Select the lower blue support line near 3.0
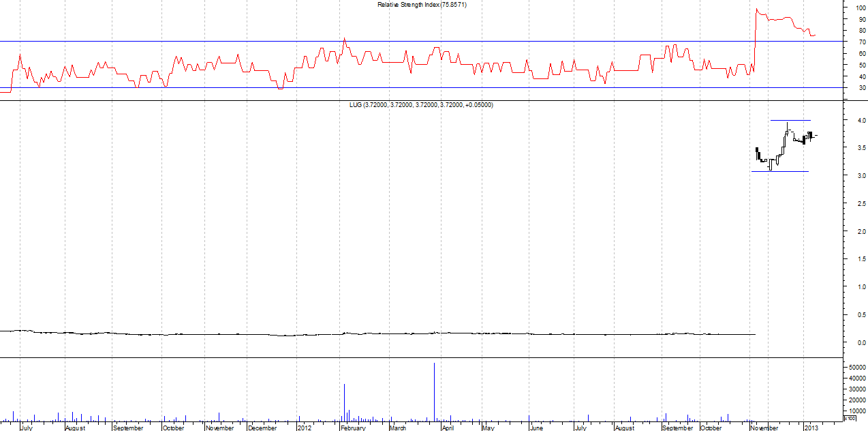This screenshot has width=868, height=431. click(779, 171)
